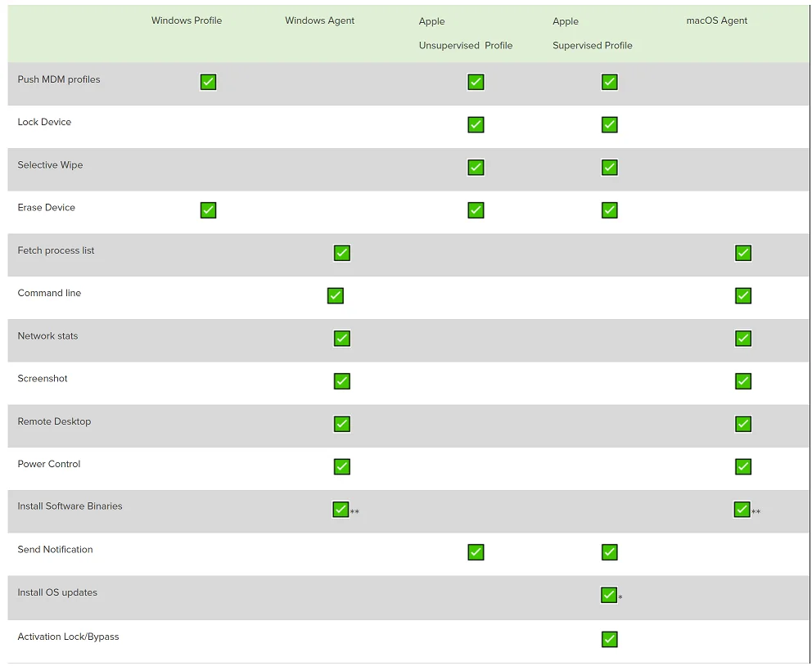Click Push MDM profiles checkmark under Windows Profile

coord(208,82)
